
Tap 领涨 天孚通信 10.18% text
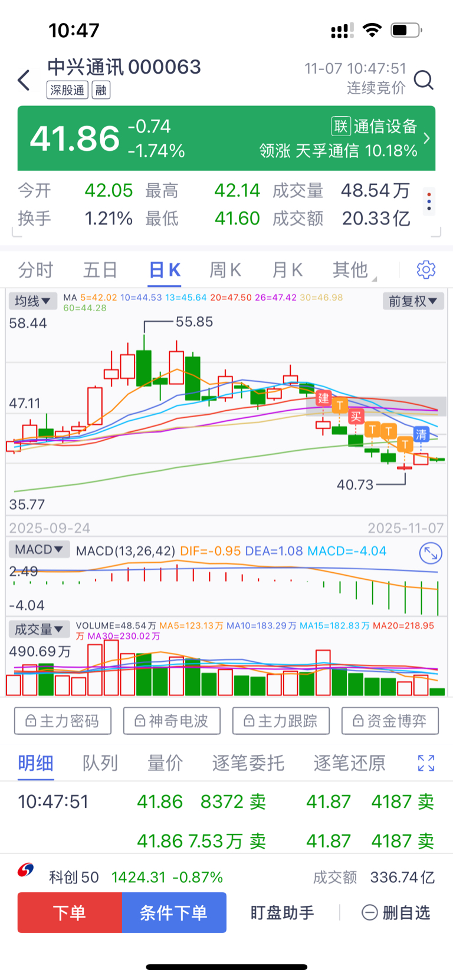pyautogui.click(x=339, y=151)
